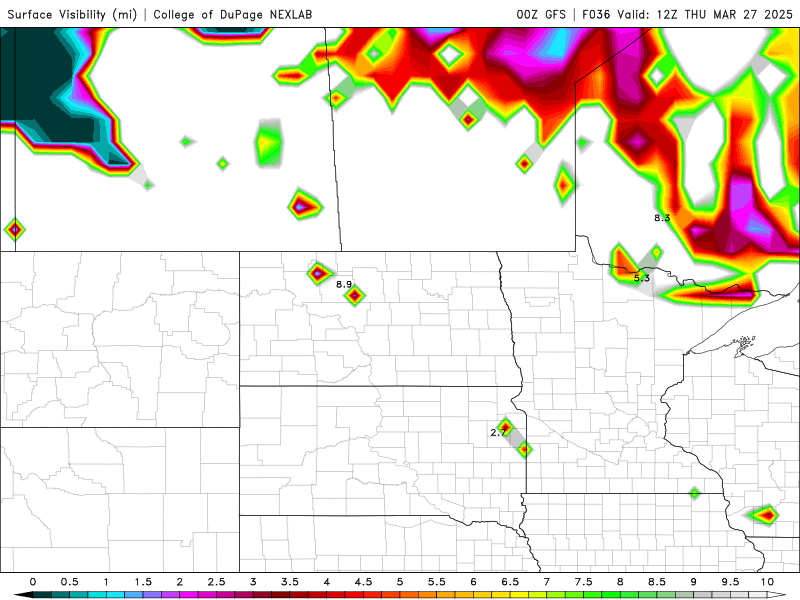800x600 pixels.
Task: Click the '5' label on color scale
Action: 400,582
